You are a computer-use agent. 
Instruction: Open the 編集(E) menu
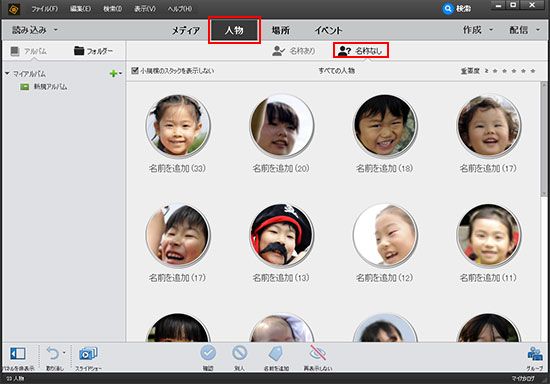[x=80, y=9]
